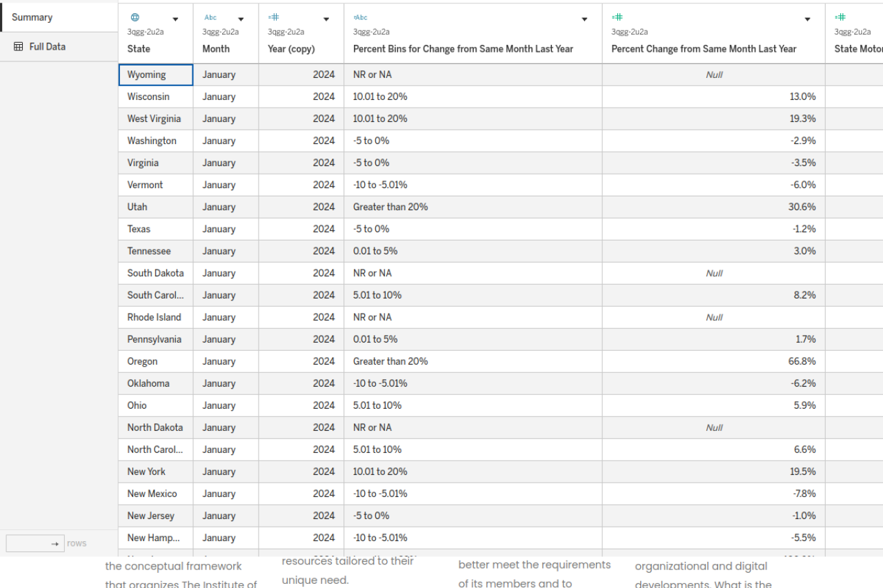Click the 19.5% value for New York
This screenshot has height=588, width=883.
pos(803,472)
